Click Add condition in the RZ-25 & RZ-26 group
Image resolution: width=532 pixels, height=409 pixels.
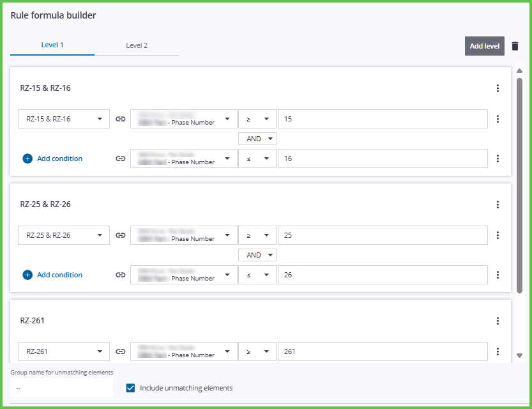tap(59, 275)
